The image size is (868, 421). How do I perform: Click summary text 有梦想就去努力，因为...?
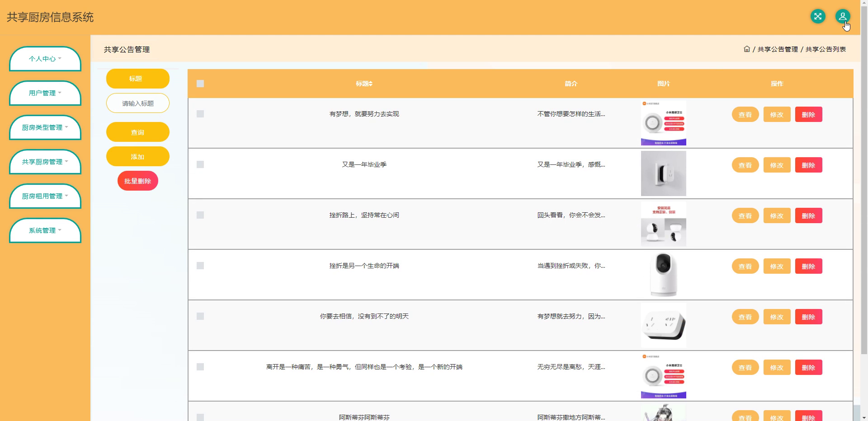point(571,316)
